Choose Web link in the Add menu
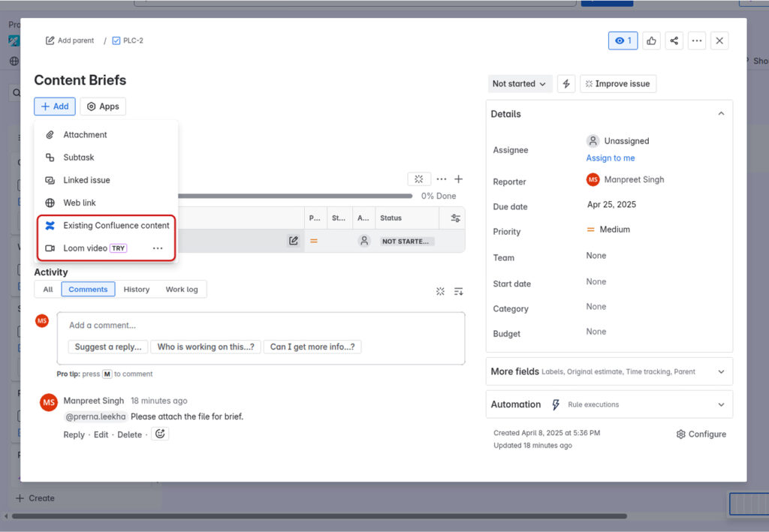Screen dimensions: 769x532 (106, 203)
